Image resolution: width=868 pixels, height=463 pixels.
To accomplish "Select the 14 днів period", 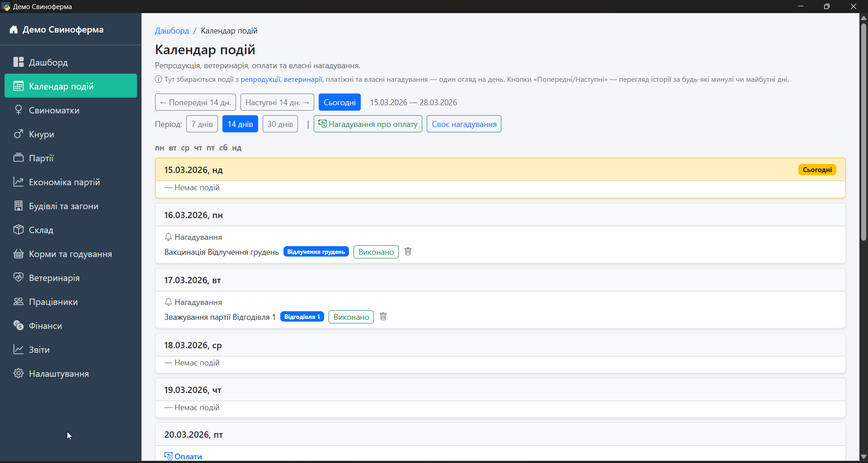I will [x=240, y=124].
